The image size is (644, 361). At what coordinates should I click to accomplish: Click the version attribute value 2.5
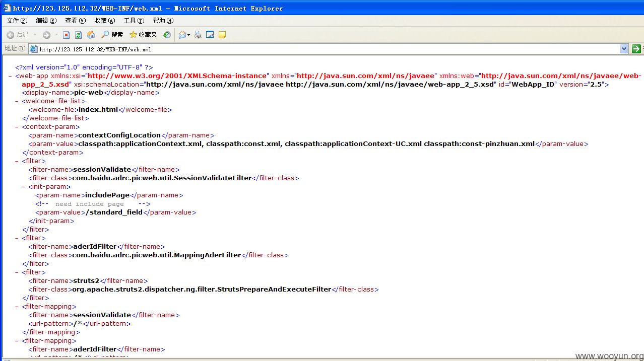point(597,84)
